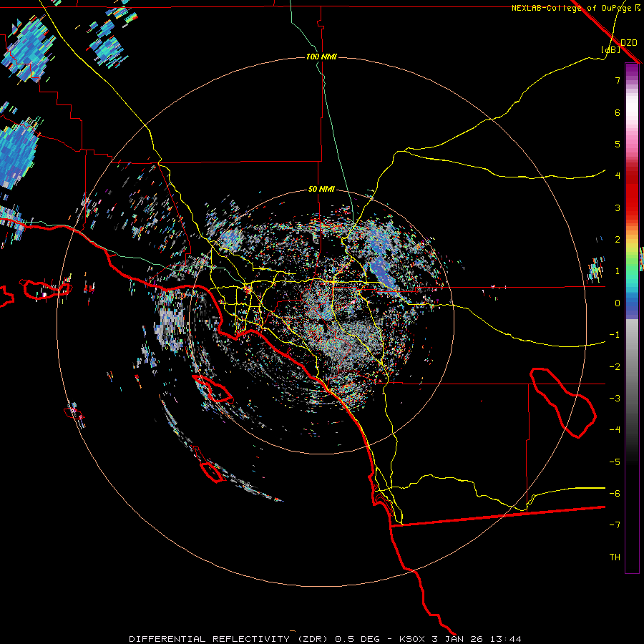Click the 0 value on the color scale
The image size is (644, 644).
click(618, 303)
